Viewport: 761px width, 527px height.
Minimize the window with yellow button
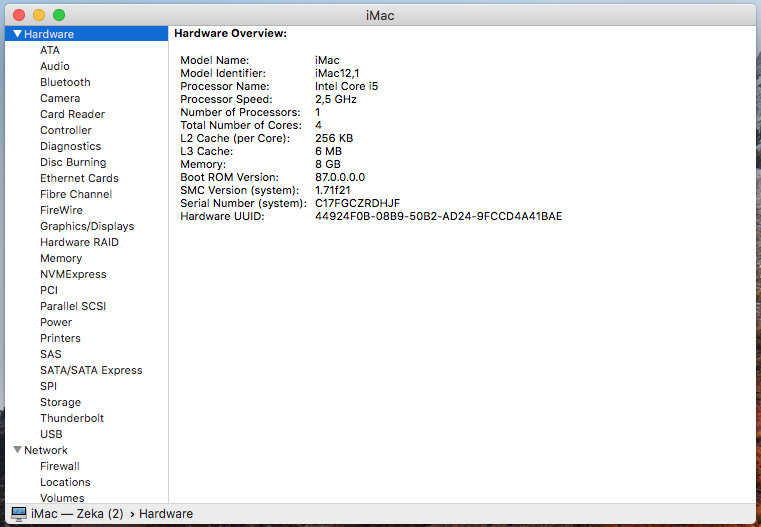click(39, 15)
